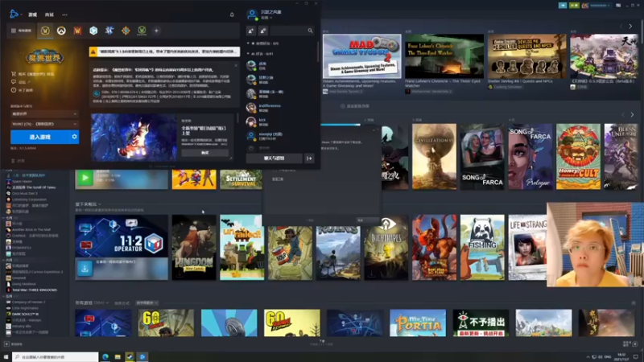
Task: Open Battle.net from the Windows taskbar
Action: tap(142, 356)
